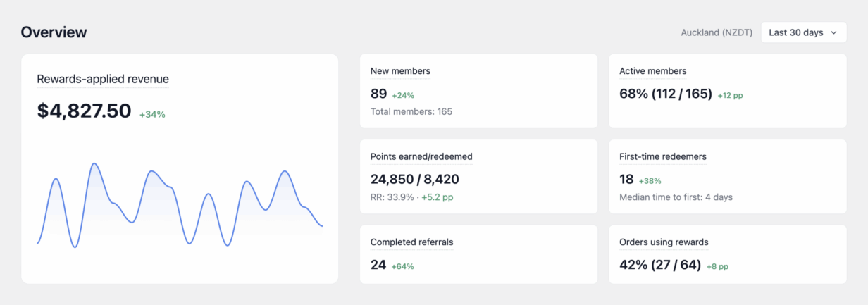Click the Orders using rewards title
Viewport: 868px width, 305px height.
coord(664,242)
